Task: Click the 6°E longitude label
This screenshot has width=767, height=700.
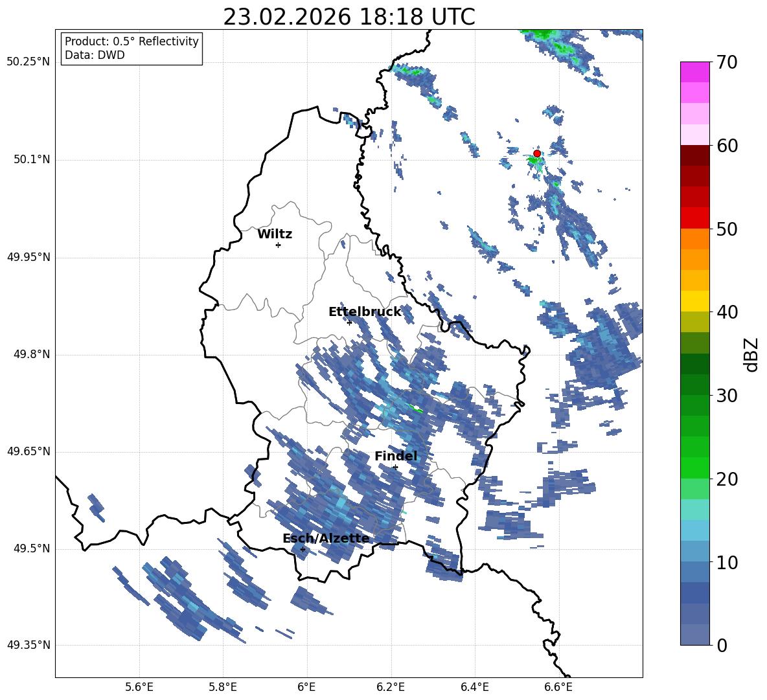Action: 307,687
